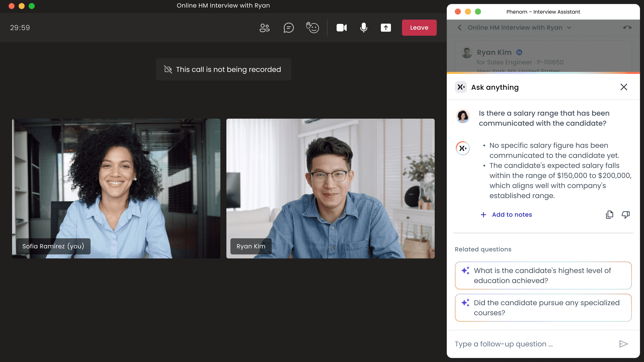
Task: Ask about specialized courses question
Action: coord(543,308)
